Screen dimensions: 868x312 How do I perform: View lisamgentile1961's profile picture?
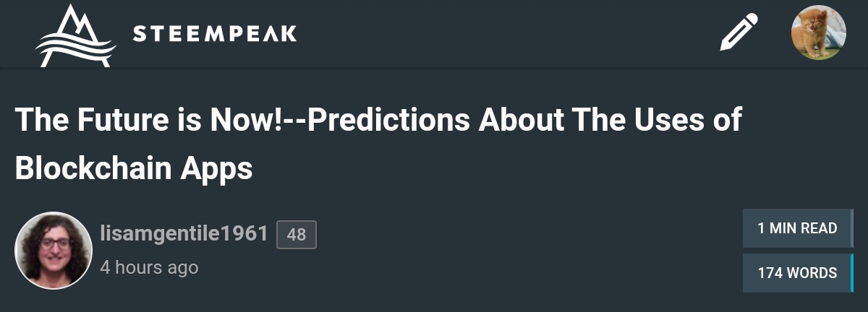click(x=54, y=251)
